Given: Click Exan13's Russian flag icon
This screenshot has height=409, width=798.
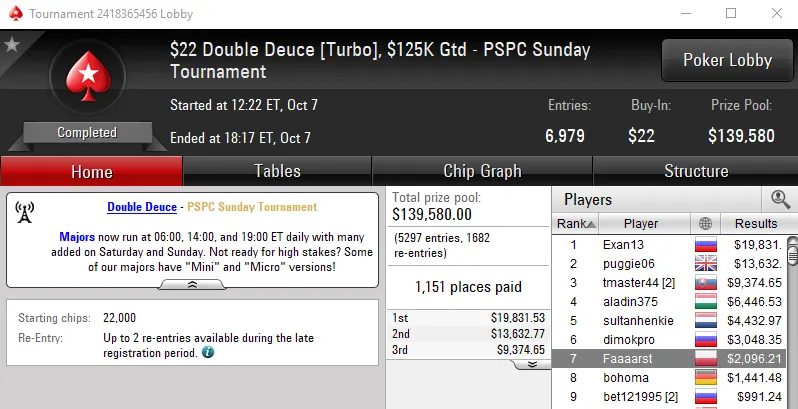Looking at the screenshot, I should 706,244.
